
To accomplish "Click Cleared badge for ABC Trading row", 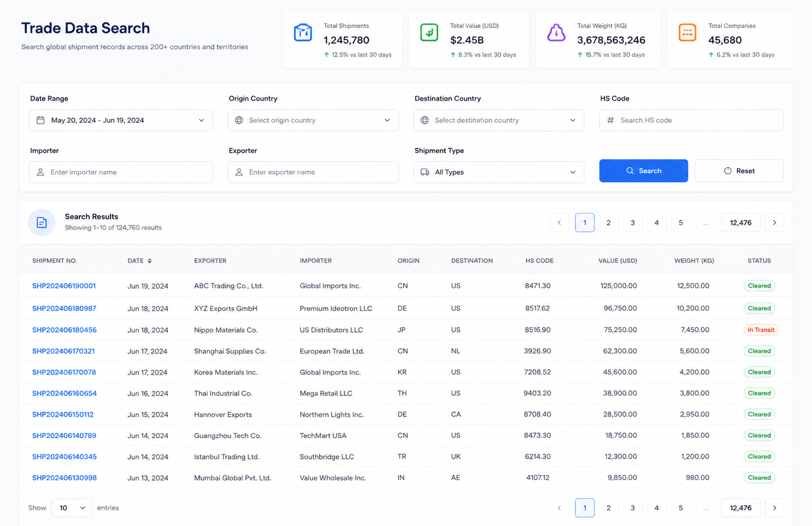I will [759, 285].
